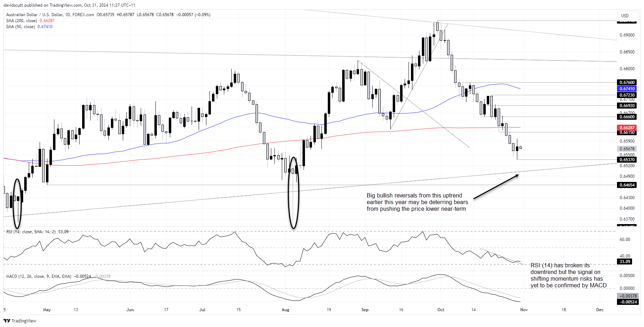
Task: Click the 0.64654 price level label
Action: click(627, 185)
